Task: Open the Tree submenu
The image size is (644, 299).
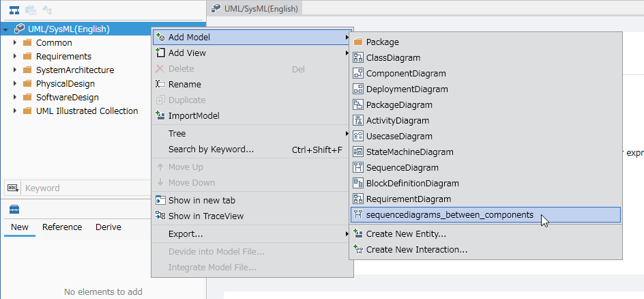Action: click(x=252, y=134)
